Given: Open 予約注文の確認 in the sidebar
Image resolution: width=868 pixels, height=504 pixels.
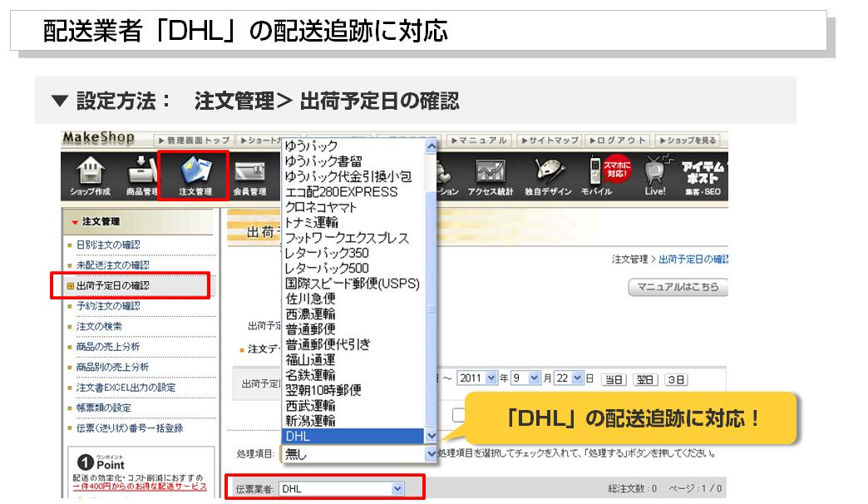Looking at the screenshot, I should coord(108,306).
